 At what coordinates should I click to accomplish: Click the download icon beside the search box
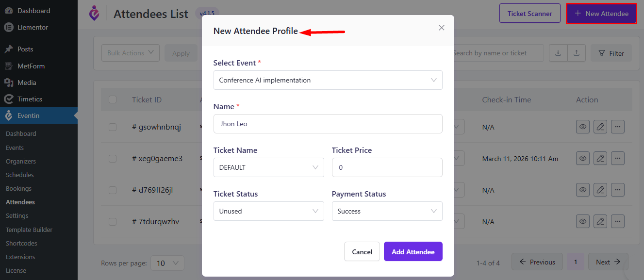(558, 53)
